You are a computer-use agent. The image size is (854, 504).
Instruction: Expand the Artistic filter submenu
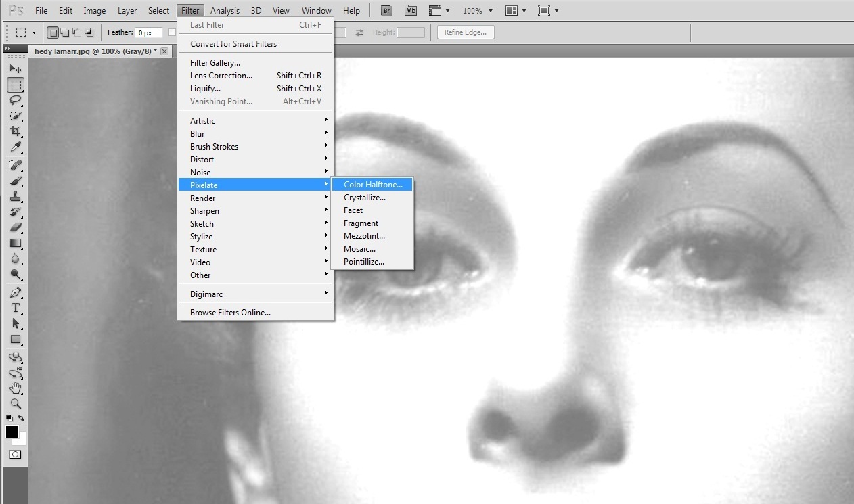click(256, 121)
